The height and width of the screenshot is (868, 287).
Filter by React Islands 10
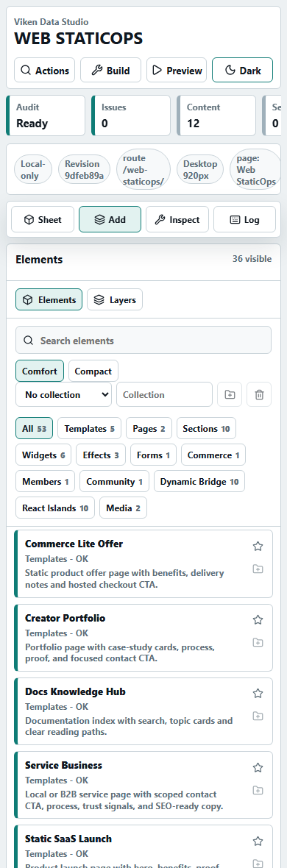click(55, 508)
